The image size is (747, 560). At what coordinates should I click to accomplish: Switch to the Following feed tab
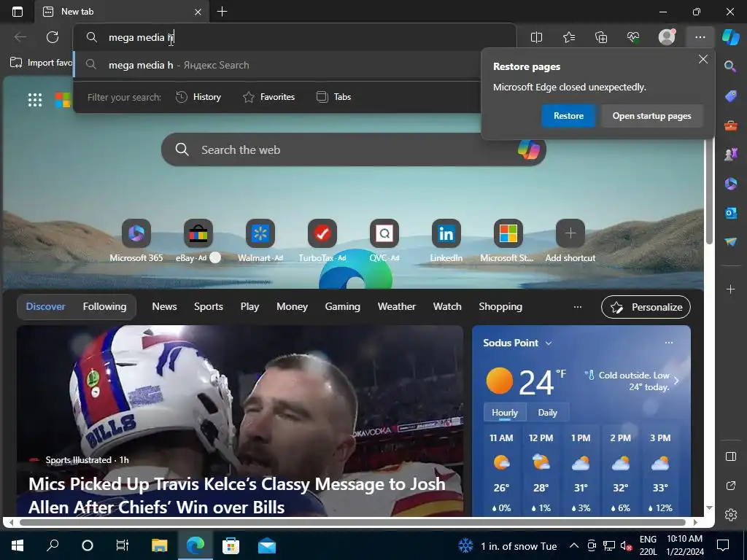(x=104, y=307)
